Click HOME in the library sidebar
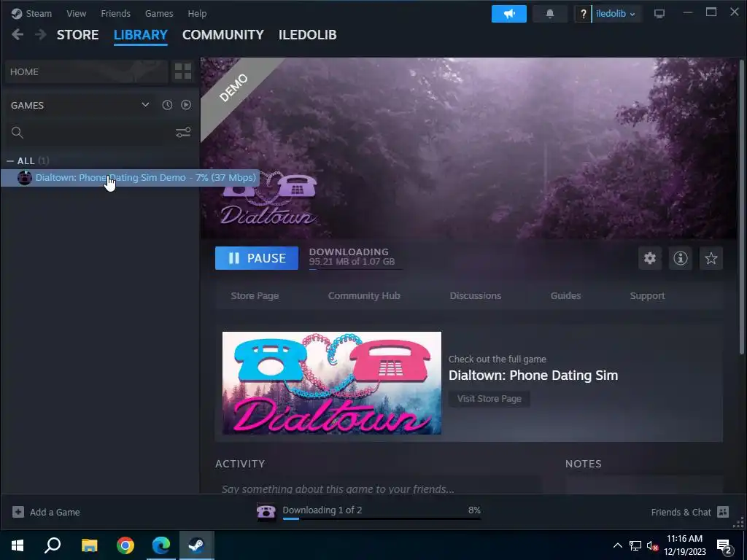The width and height of the screenshot is (747, 560). click(87, 71)
